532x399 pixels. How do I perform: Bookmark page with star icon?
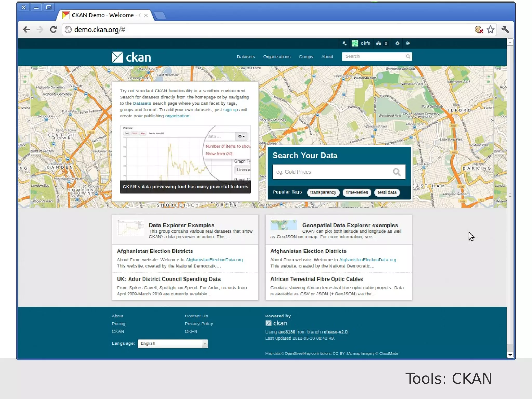pyautogui.click(x=490, y=30)
